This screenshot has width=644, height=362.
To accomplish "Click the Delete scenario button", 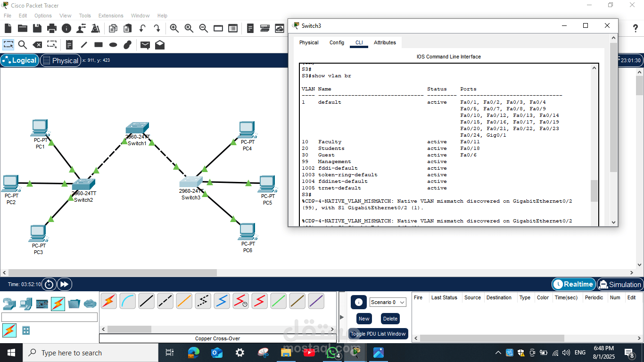I will tap(390, 319).
